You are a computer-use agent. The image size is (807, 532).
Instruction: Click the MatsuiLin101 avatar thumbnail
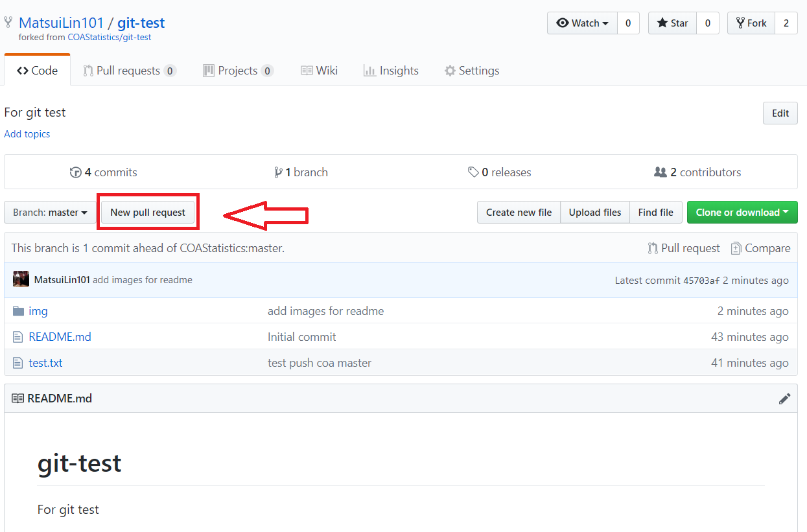[x=21, y=279]
